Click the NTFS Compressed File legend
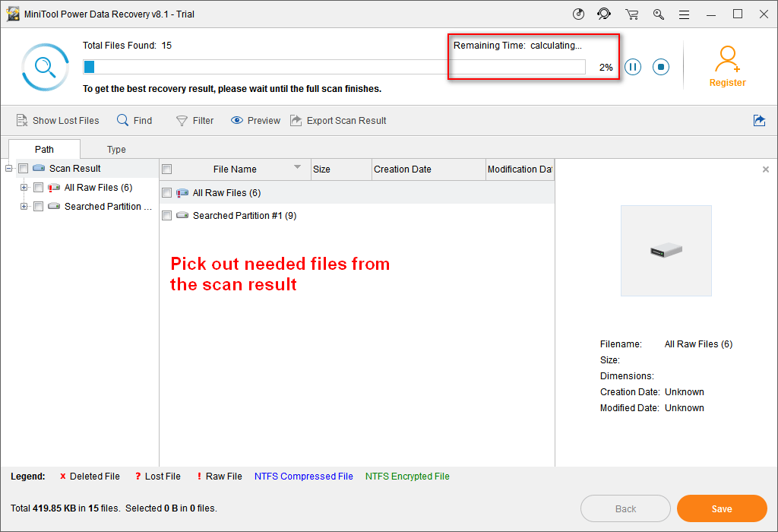The width and height of the screenshot is (778, 532). 304,477
